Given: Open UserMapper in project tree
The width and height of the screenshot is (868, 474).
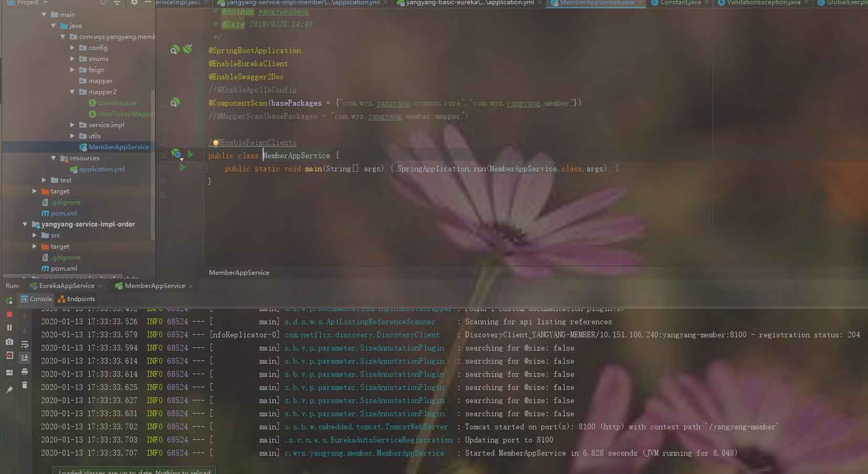Looking at the screenshot, I should click(x=112, y=103).
